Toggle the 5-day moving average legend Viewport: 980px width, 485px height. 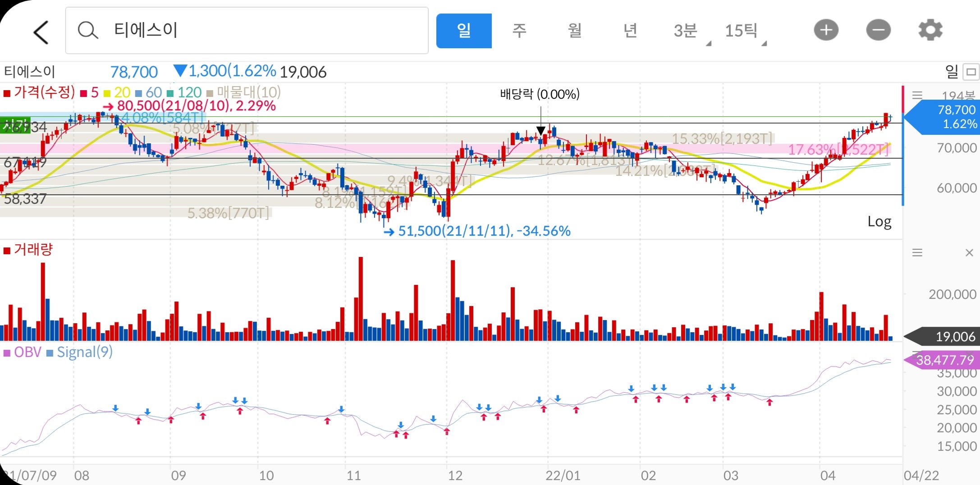(89, 93)
